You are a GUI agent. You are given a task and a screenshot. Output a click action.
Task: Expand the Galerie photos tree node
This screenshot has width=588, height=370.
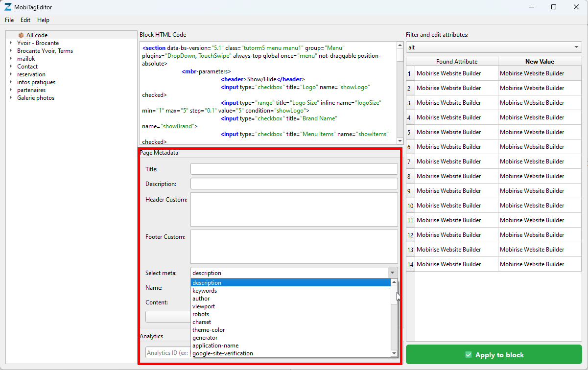(x=11, y=98)
